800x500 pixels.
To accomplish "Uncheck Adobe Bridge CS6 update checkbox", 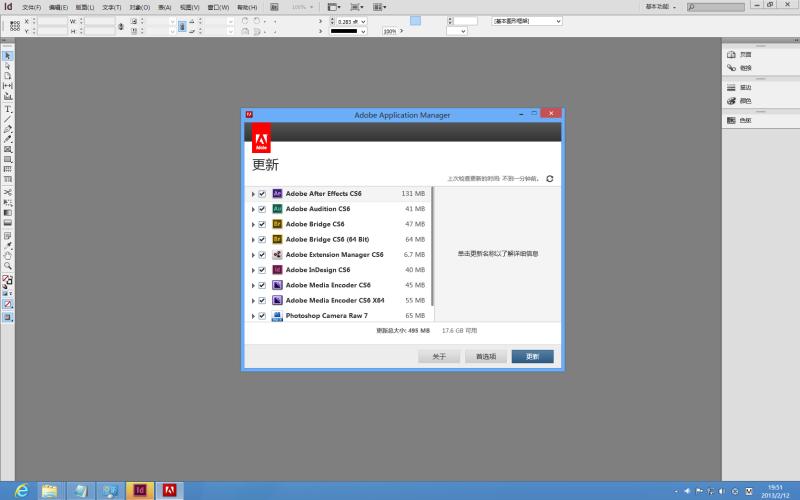I will [262, 224].
